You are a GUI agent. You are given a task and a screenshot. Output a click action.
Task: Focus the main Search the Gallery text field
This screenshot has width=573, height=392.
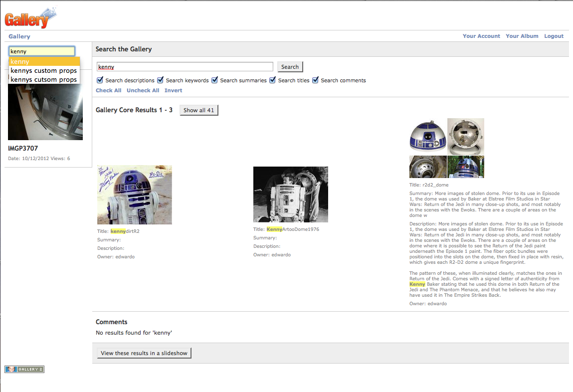[185, 67]
